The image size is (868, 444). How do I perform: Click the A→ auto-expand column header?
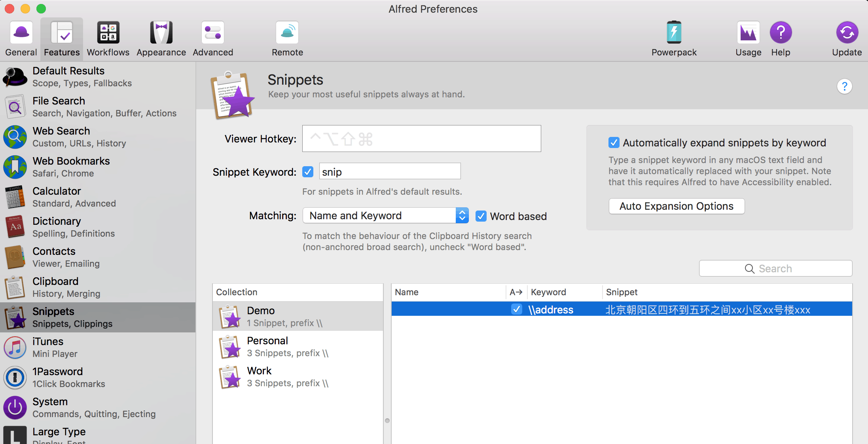coord(516,292)
